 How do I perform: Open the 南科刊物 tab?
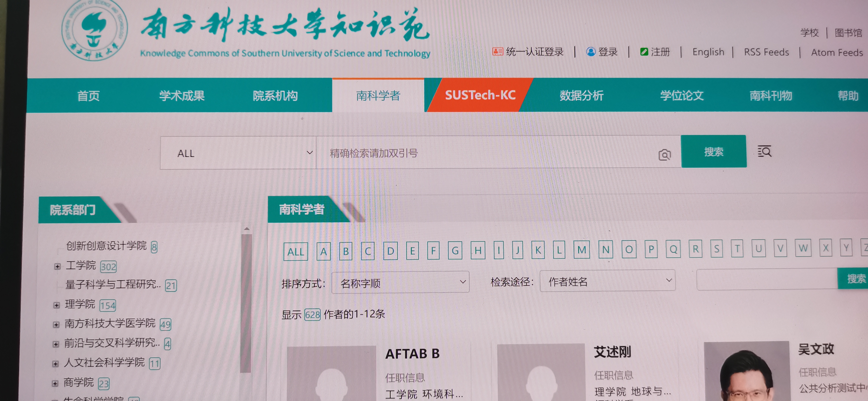tap(771, 96)
